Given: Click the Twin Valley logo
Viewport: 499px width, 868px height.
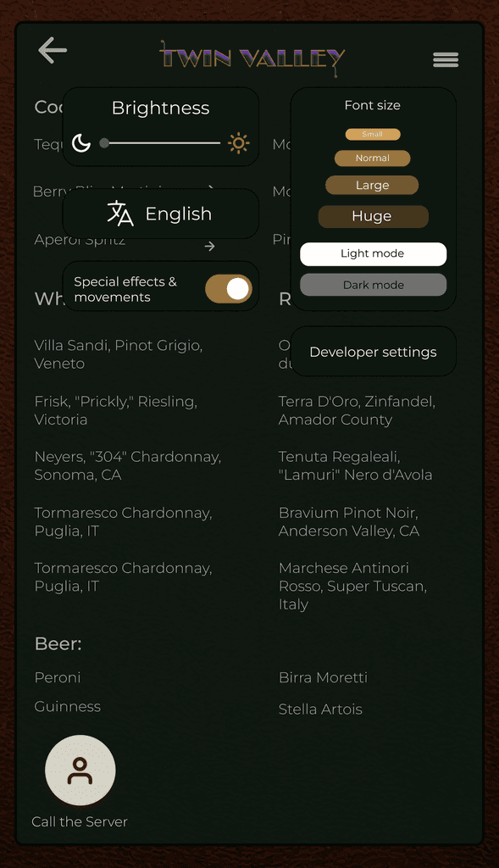Looking at the screenshot, I should [252, 58].
